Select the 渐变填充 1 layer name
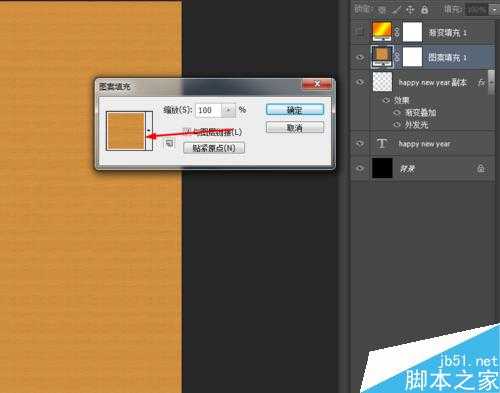The image size is (500, 393). point(447,33)
